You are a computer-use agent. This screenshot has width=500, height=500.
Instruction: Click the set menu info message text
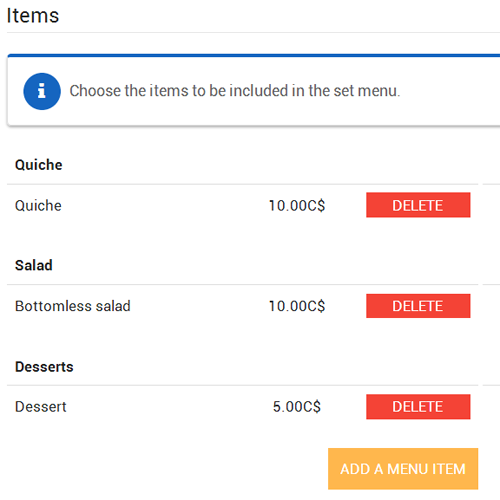click(235, 91)
